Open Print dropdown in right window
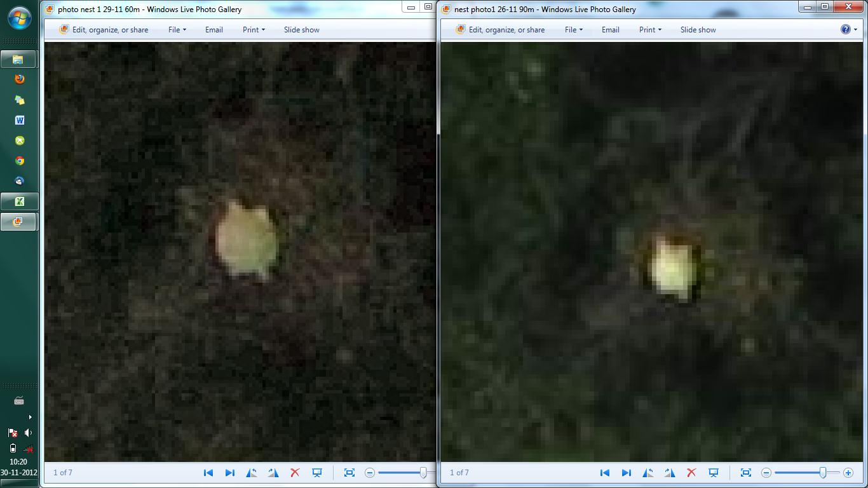This screenshot has height=488, width=868. [x=650, y=30]
